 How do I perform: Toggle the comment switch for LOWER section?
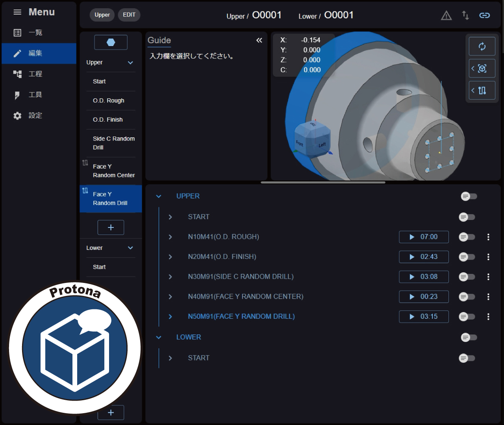(x=469, y=338)
